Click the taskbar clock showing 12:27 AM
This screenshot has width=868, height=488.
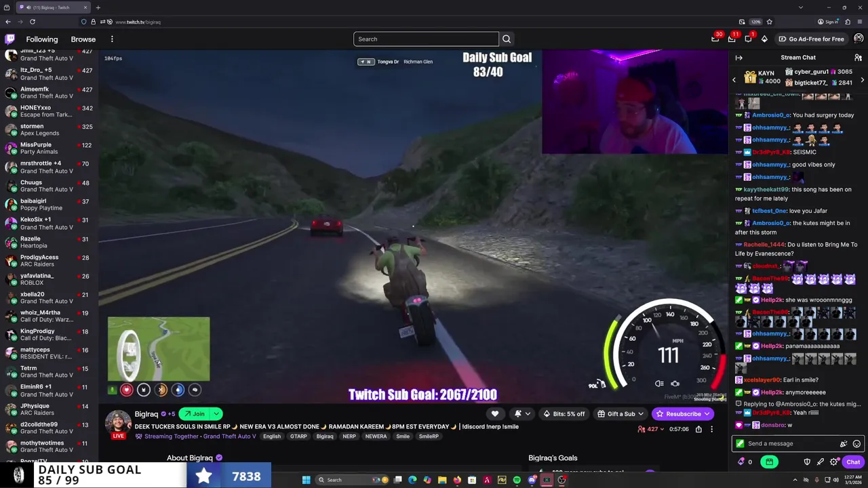click(852, 480)
